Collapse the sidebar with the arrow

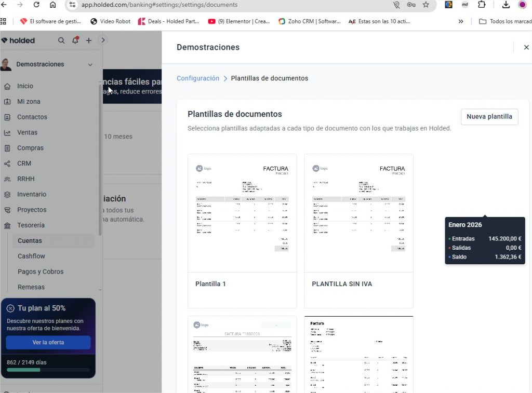tap(103, 40)
